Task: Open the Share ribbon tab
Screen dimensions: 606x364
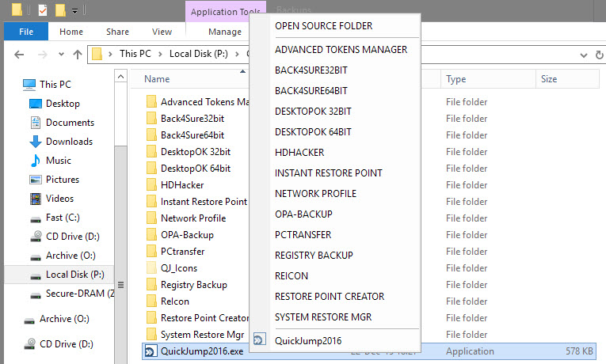Action: (117, 32)
